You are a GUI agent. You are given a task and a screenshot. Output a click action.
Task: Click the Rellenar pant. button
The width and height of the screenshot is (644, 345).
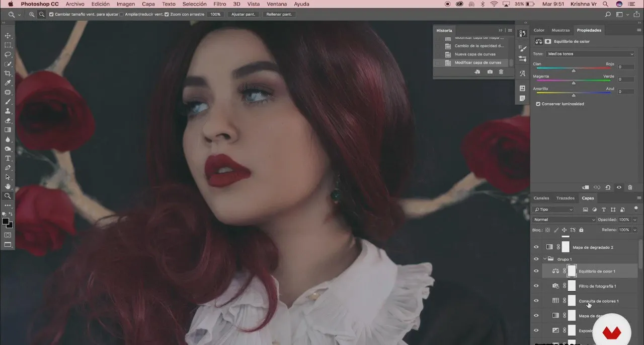(x=279, y=14)
